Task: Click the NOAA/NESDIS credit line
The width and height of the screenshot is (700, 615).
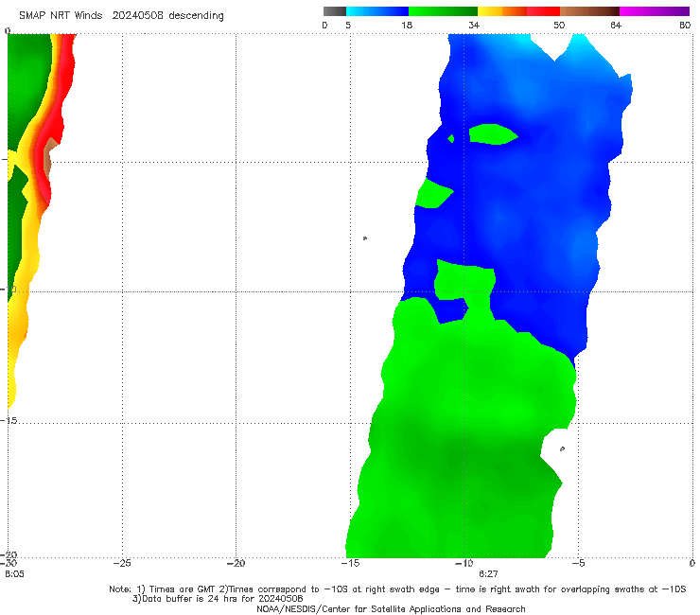Action: 391,608
